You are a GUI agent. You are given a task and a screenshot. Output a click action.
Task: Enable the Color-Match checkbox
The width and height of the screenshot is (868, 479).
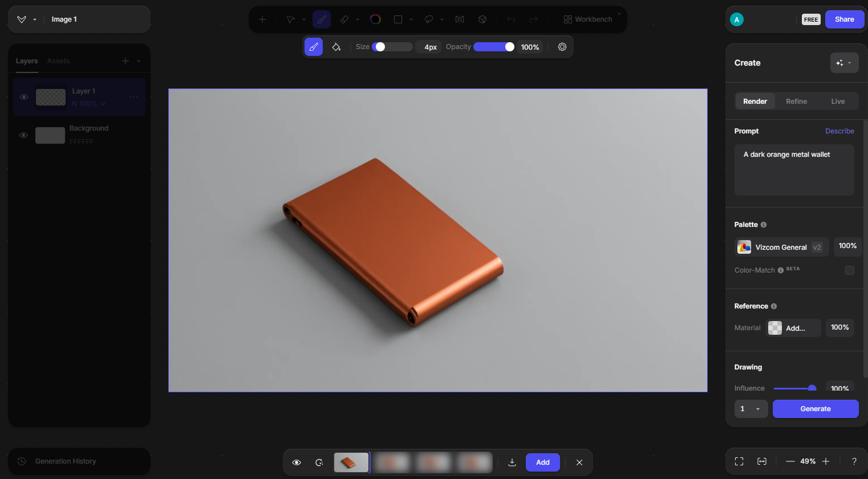tap(850, 270)
